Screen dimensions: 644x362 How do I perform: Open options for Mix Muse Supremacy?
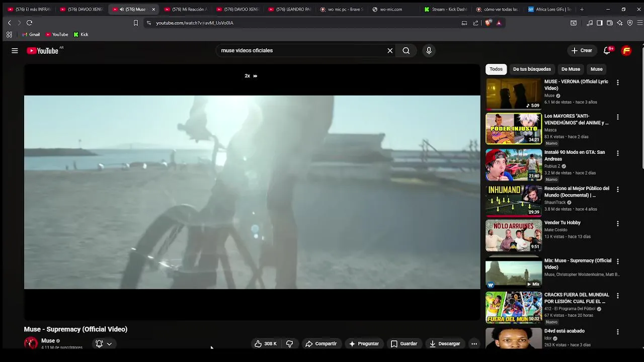(x=618, y=262)
